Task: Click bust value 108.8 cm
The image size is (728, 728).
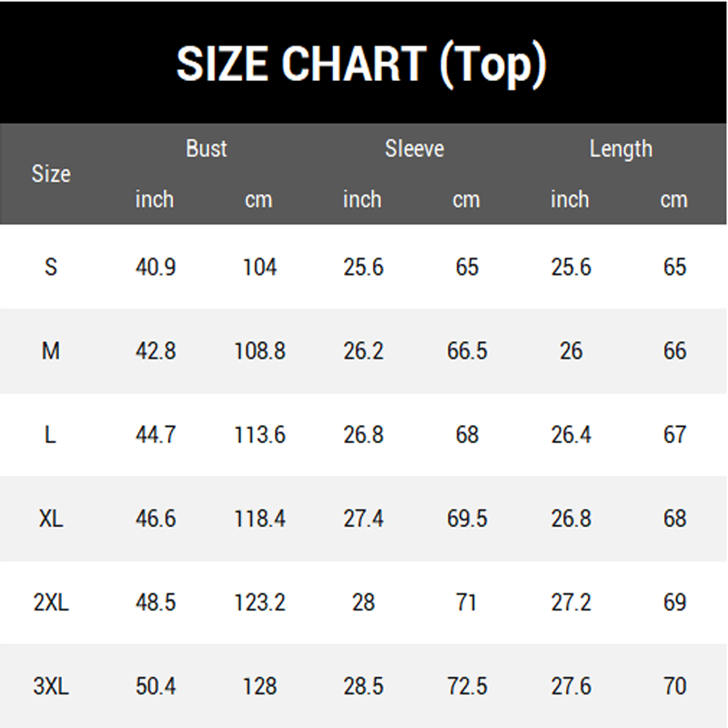Action: [259, 350]
